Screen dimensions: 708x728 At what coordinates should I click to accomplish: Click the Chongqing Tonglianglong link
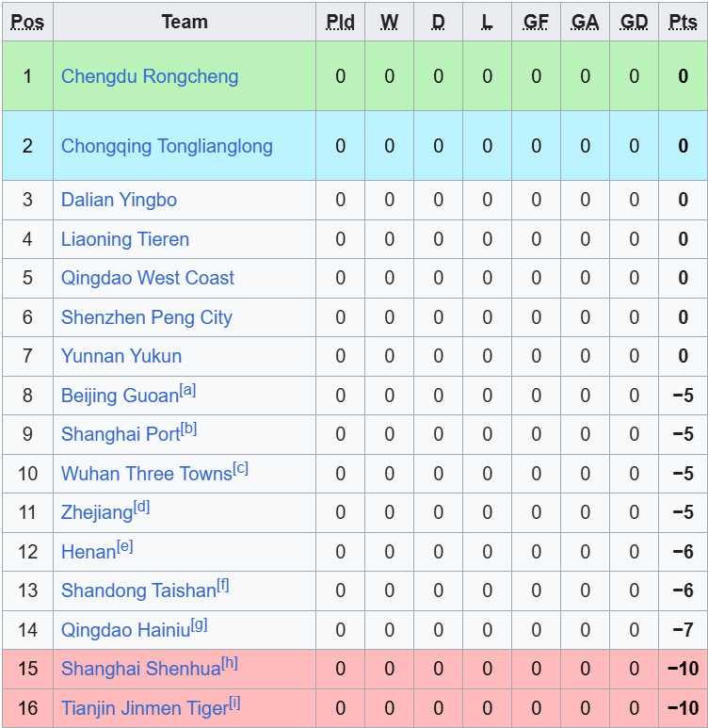(x=167, y=146)
